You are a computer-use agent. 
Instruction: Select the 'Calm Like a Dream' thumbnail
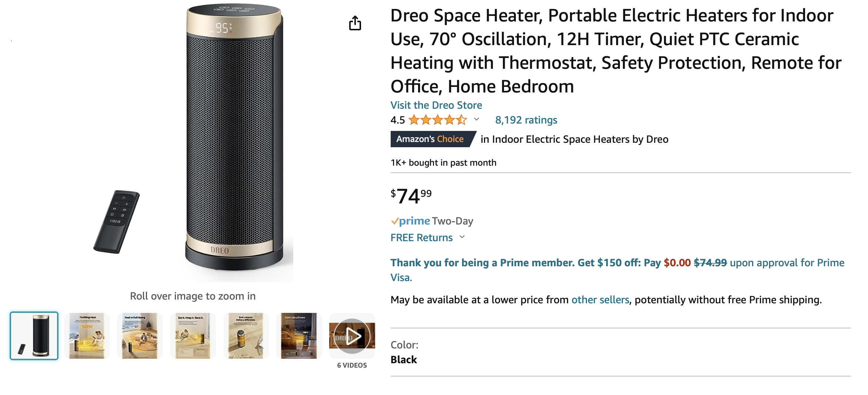(299, 336)
